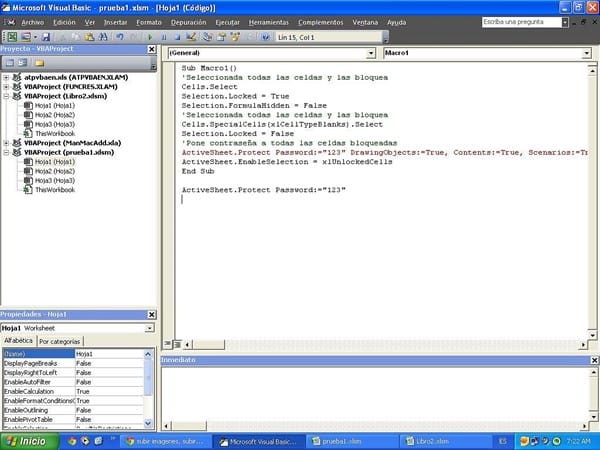The image size is (600, 450).
Task: Open the Hoja1 Worksheet properties dropdown
Action: point(149,328)
